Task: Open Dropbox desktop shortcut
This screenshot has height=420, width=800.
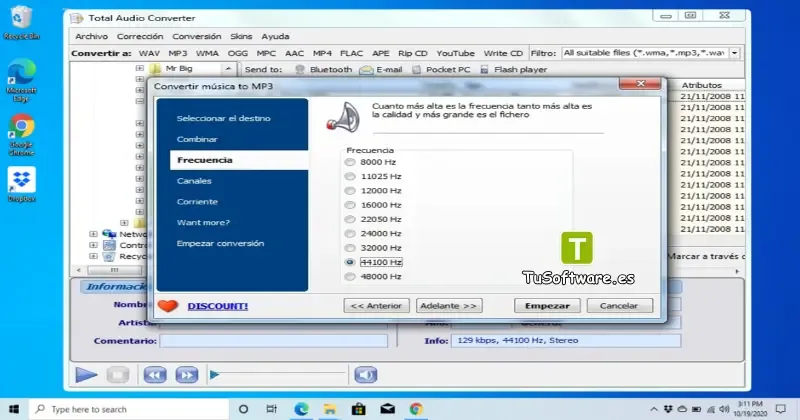Action: click(x=21, y=184)
